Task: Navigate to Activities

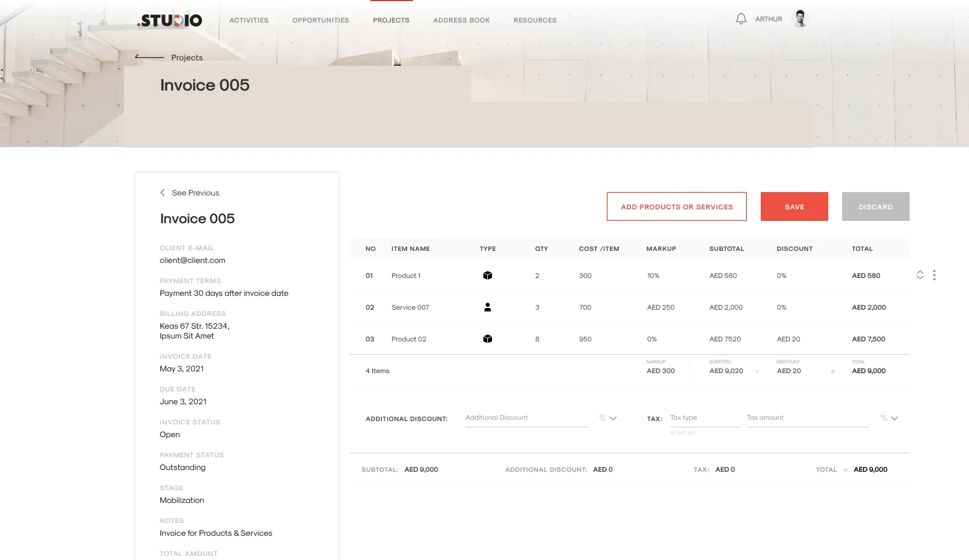Action: click(x=249, y=20)
